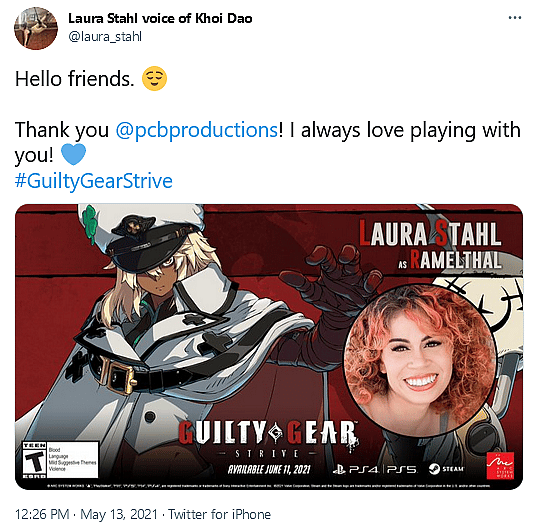Viewport: 535px width, 527px height.
Task: Open Laura Stahl's profile avatar
Action: click(x=35, y=28)
